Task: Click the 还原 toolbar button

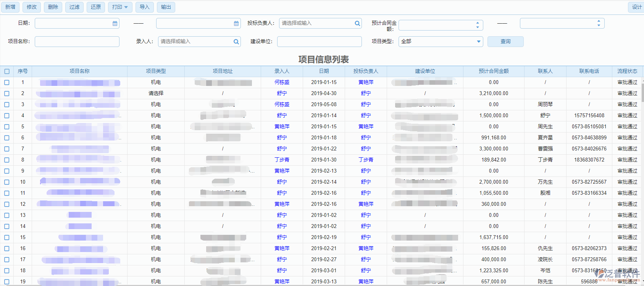Action: pos(96,7)
